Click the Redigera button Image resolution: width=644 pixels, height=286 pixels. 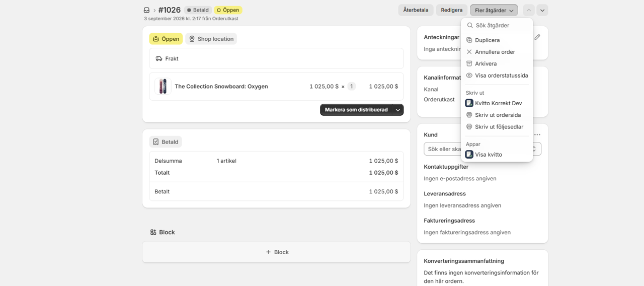click(x=452, y=10)
